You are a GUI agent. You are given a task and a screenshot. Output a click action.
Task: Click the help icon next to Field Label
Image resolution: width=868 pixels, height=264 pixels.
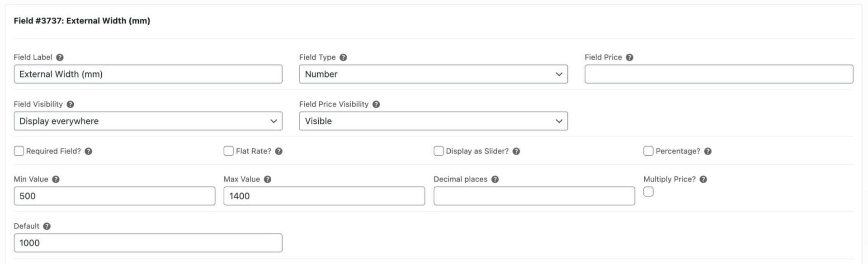pos(60,57)
